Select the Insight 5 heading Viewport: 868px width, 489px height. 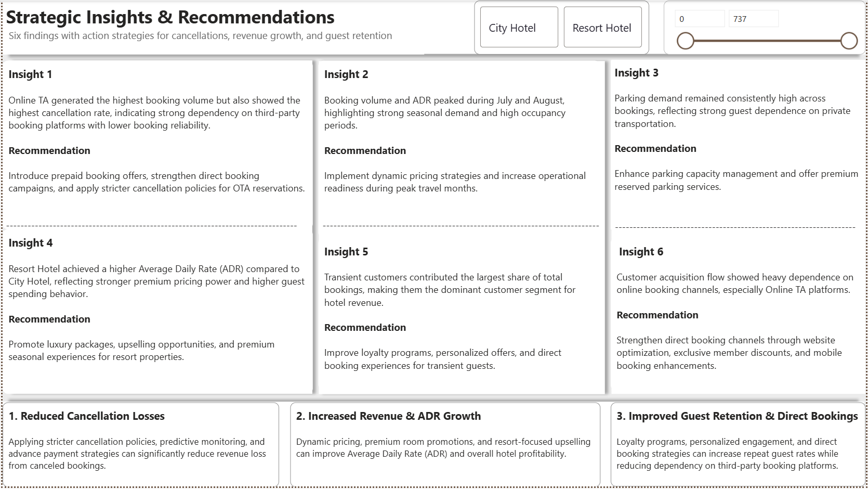pyautogui.click(x=346, y=252)
